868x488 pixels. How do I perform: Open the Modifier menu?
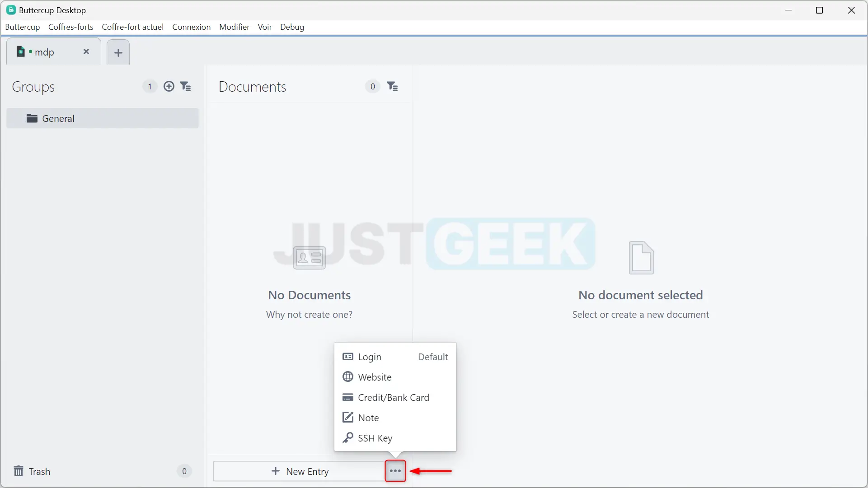click(x=235, y=27)
